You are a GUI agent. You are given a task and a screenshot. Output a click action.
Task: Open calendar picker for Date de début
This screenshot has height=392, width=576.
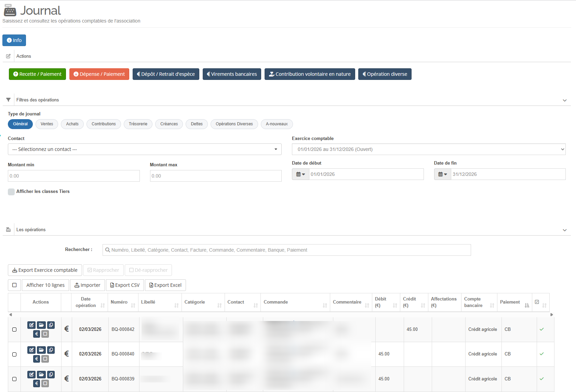click(x=300, y=174)
